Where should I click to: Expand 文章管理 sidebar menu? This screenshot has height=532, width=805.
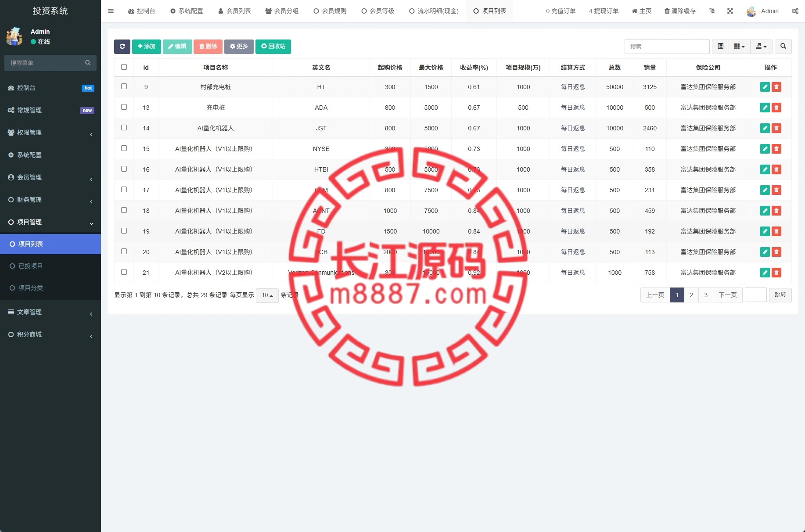click(50, 312)
